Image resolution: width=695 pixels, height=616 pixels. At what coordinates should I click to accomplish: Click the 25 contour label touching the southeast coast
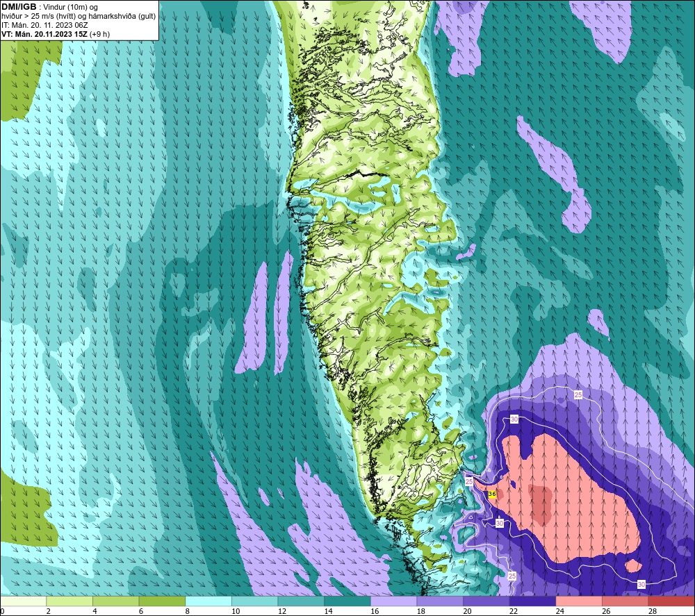coord(469,482)
